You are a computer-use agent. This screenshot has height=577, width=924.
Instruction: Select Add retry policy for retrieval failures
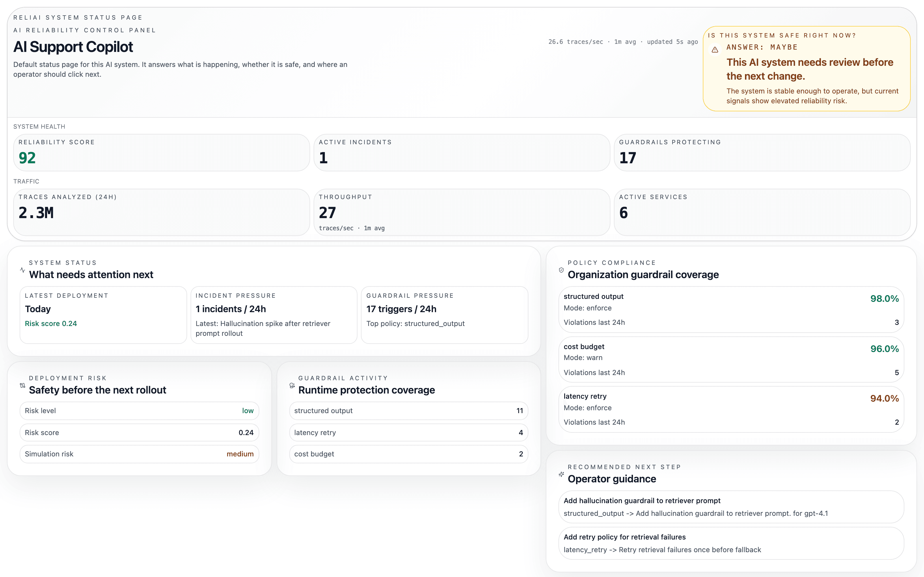click(731, 543)
